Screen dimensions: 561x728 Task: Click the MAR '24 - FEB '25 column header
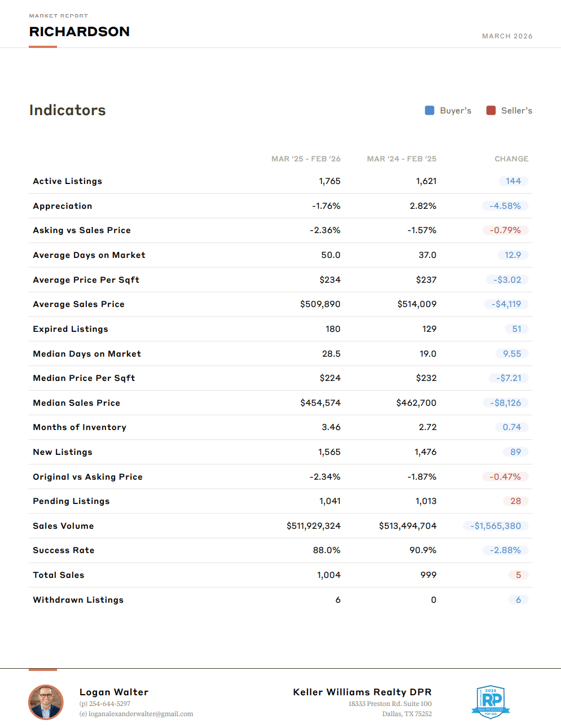coord(401,159)
